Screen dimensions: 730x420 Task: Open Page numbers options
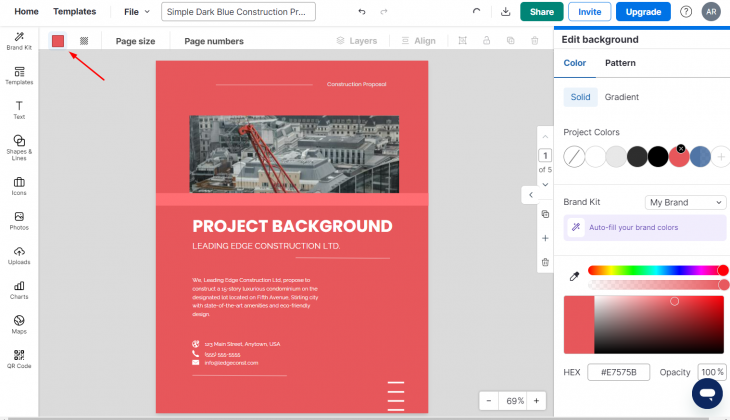(214, 41)
